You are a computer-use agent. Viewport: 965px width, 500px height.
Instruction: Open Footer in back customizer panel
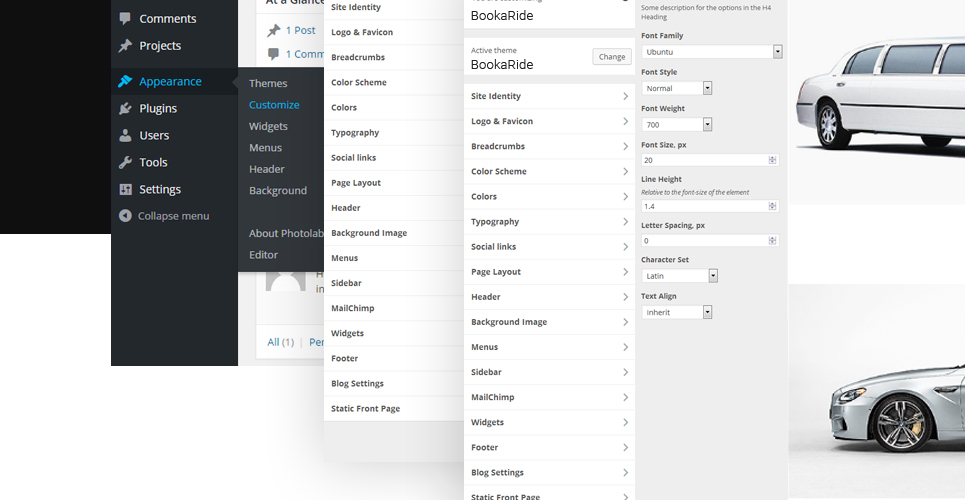[394, 358]
